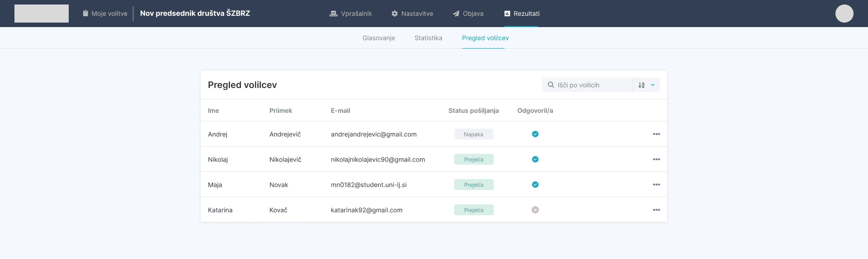
Task: Open the Nastavitve tab
Action: [412, 14]
